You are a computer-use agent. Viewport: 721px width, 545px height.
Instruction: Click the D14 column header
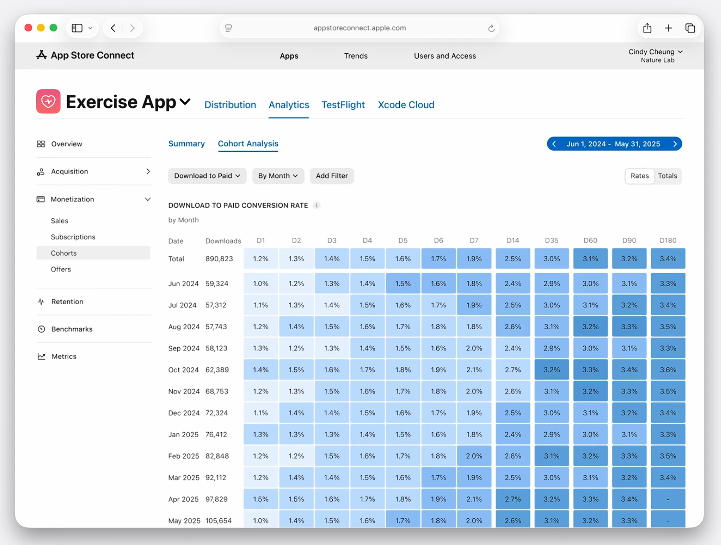pos(513,241)
